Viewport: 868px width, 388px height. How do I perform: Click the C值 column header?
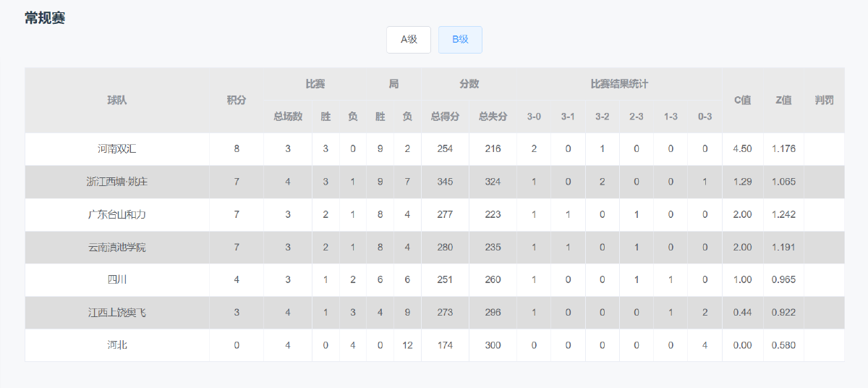(x=742, y=100)
